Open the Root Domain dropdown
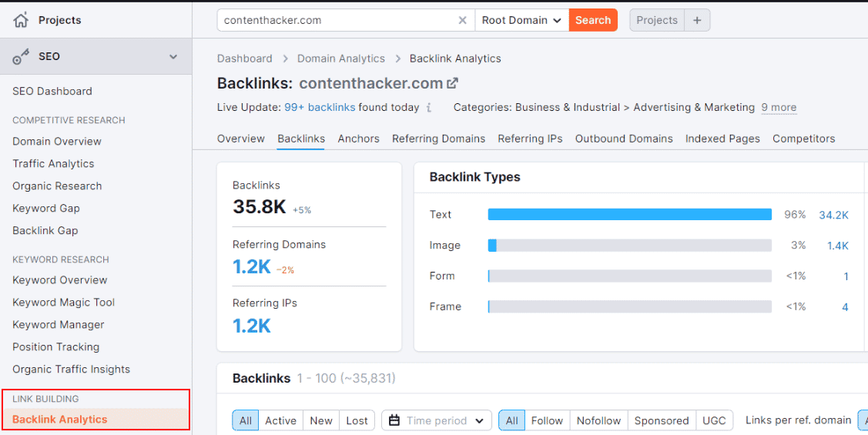Screen dimensions: 868x435 click(x=521, y=21)
